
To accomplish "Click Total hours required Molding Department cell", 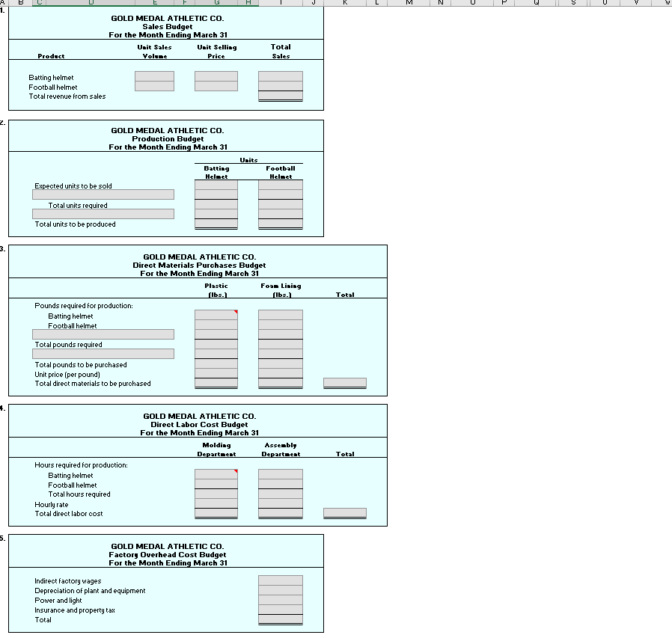I will (x=216, y=494).
